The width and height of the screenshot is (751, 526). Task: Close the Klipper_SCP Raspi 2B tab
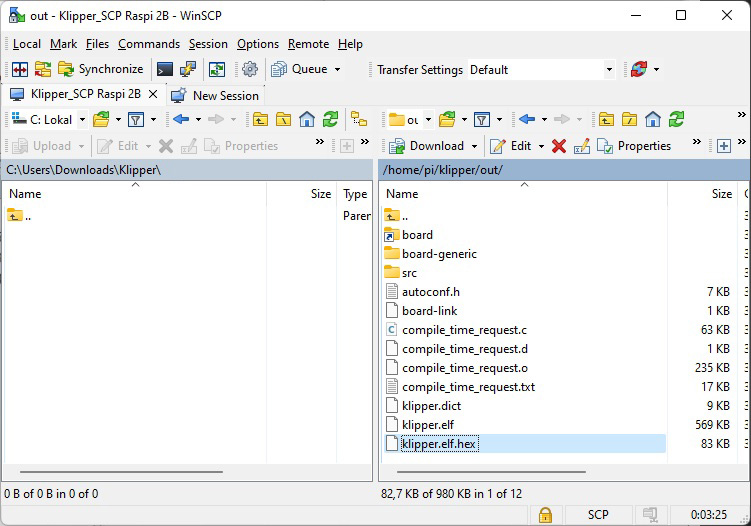pos(153,94)
